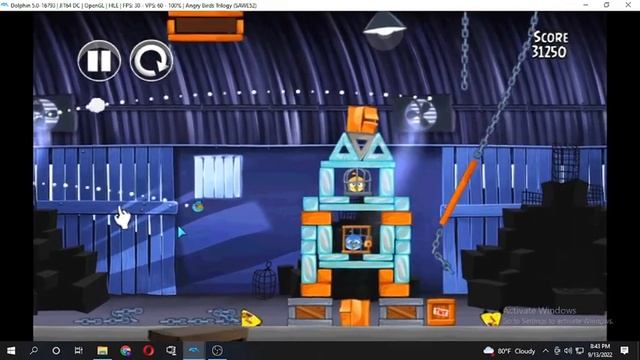Tap the blue bird in flight
Screen dimensions: 640x360
click(x=198, y=207)
